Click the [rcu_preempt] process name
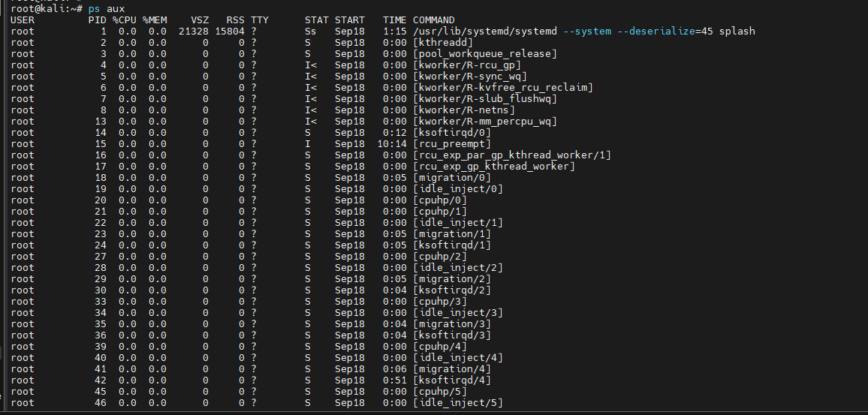Image resolution: width=868 pixels, height=415 pixels. pyautogui.click(x=452, y=144)
